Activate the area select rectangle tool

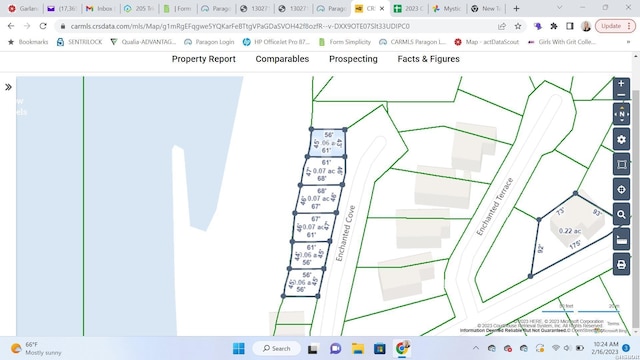621,164
